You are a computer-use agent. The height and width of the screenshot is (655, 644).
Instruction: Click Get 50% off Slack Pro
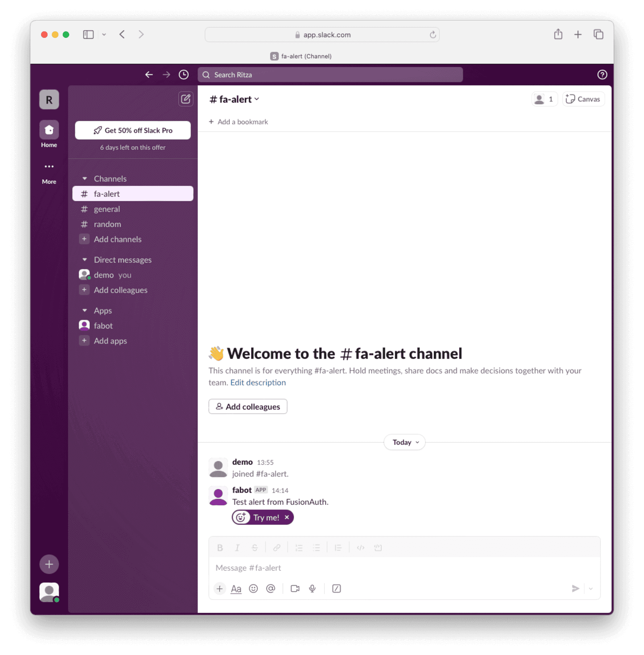pyautogui.click(x=133, y=130)
